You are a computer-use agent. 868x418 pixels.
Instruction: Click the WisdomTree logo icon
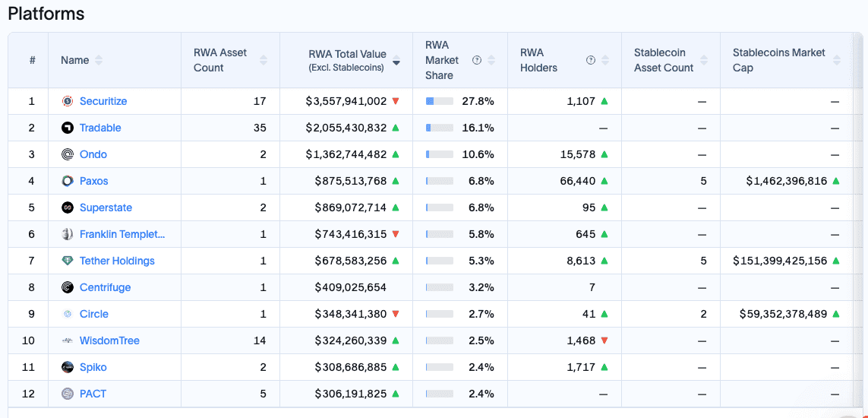pos(67,340)
